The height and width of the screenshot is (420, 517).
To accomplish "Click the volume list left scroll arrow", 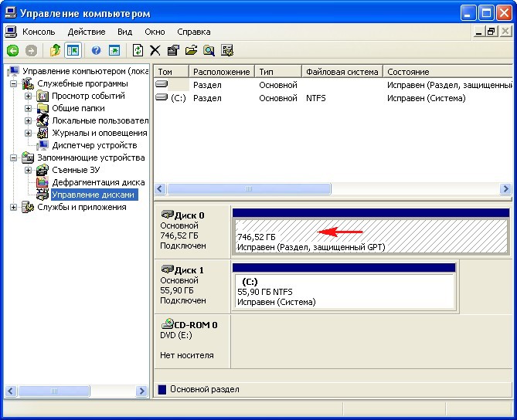I will (160, 188).
